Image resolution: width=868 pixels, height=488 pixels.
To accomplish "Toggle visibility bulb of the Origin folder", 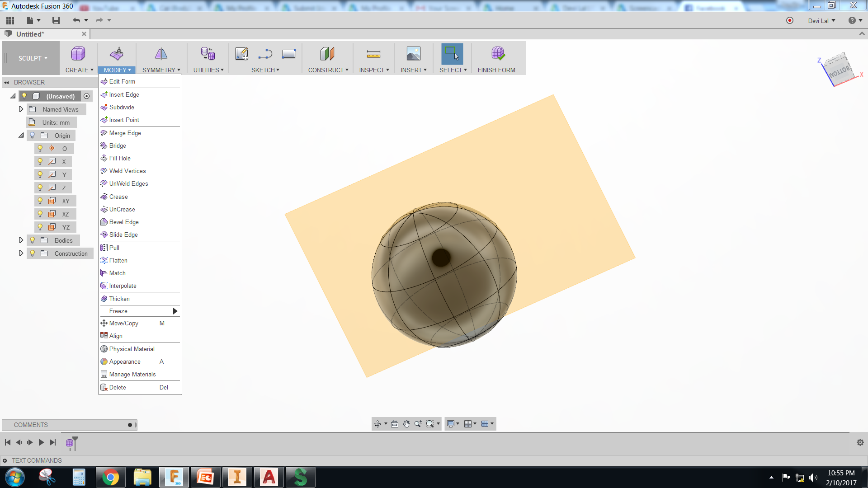I will 32,135.
